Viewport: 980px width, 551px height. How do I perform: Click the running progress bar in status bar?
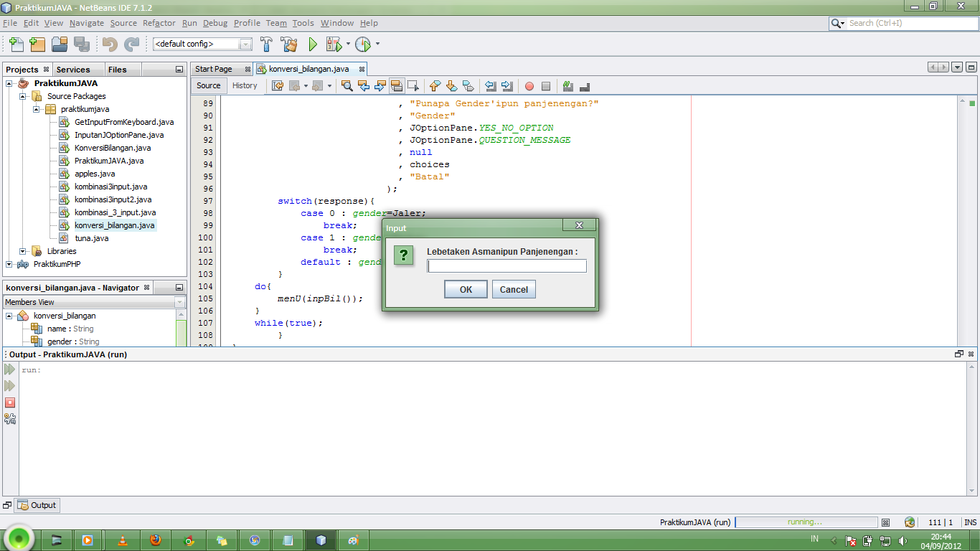tap(805, 522)
